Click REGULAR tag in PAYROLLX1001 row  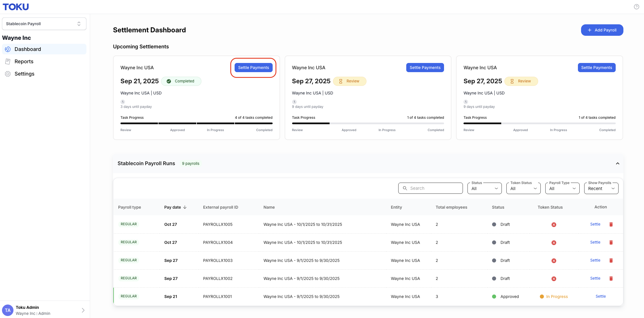(129, 296)
